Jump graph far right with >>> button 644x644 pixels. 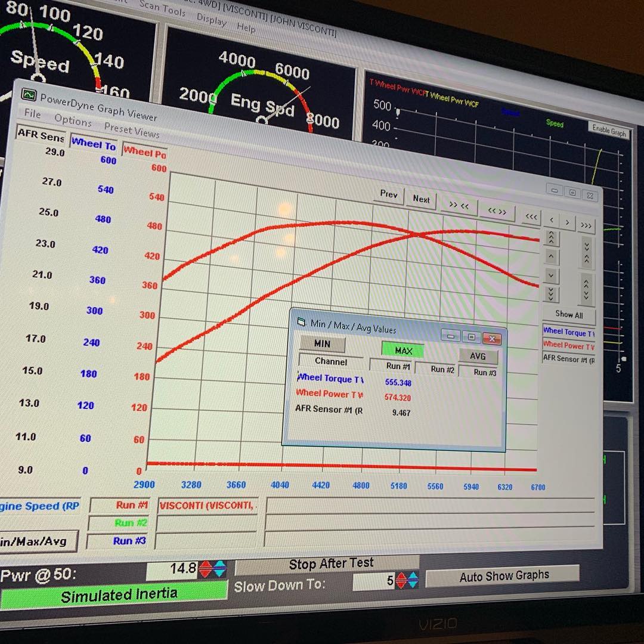tap(586, 225)
